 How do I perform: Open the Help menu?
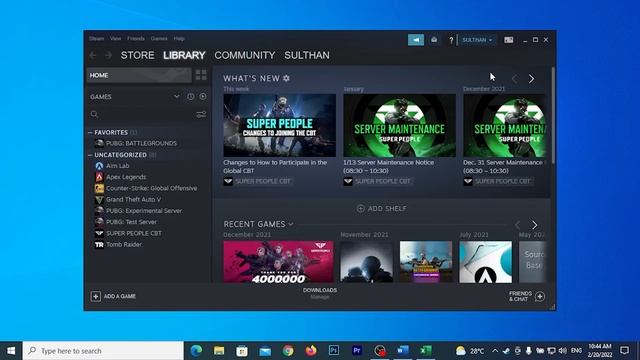[x=179, y=38]
